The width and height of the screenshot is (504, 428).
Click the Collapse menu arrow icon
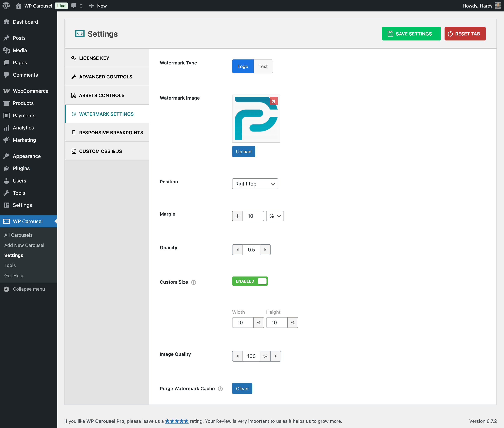click(x=7, y=289)
